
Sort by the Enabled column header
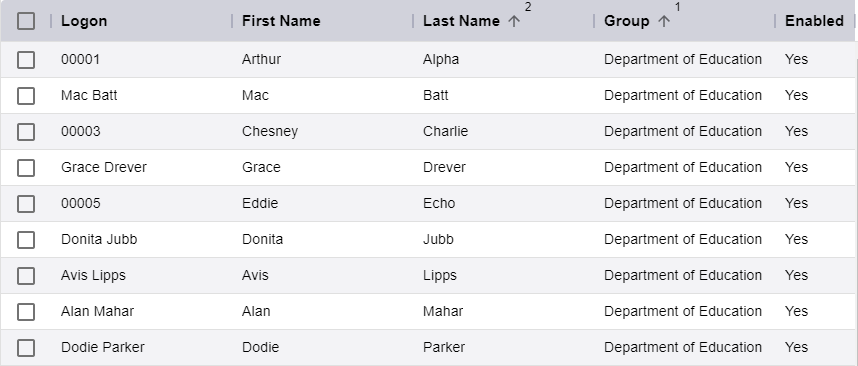tap(814, 21)
